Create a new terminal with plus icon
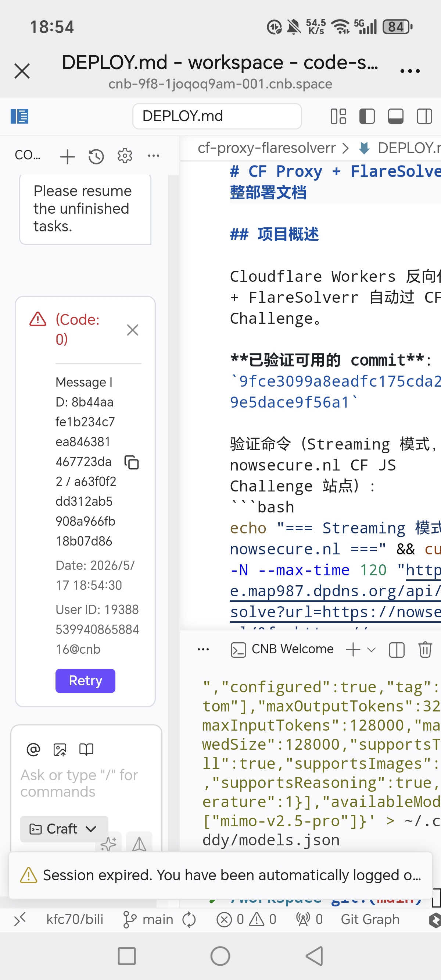This screenshot has width=441, height=980. click(x=353, y=649)
